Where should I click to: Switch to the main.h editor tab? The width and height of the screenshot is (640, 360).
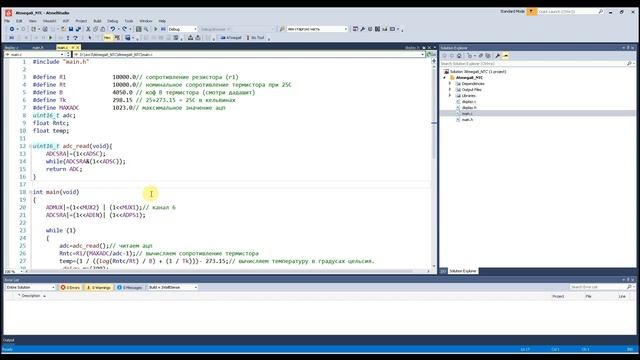click(x=38, y=48)
